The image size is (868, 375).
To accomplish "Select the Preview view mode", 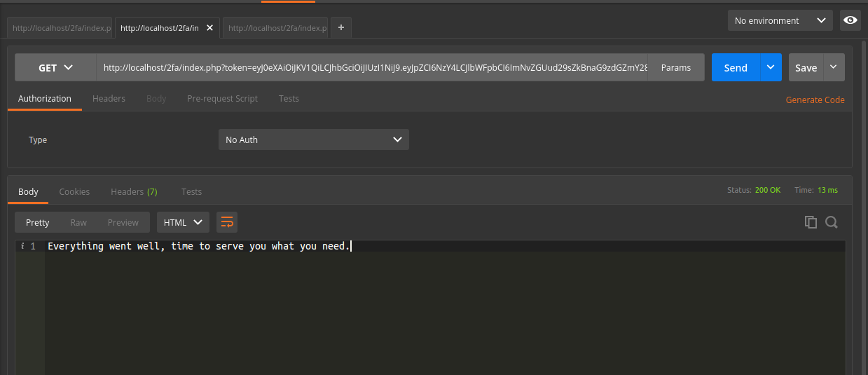I will click(x=123, y=222).
